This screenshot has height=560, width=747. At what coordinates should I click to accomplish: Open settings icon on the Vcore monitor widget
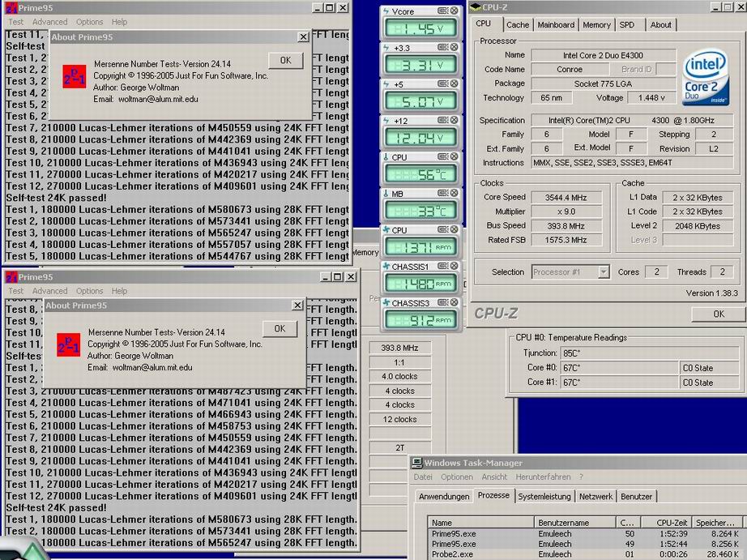tap(442, 11)
